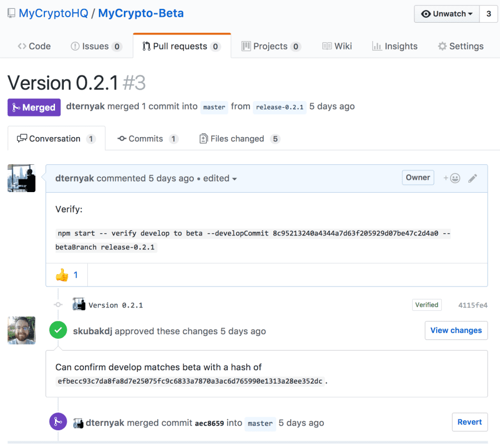Image resolution: width=500 pixels, height=448 pixels.
Task: Click the small avatar in merge event line
Action: [x=78, y=423]
